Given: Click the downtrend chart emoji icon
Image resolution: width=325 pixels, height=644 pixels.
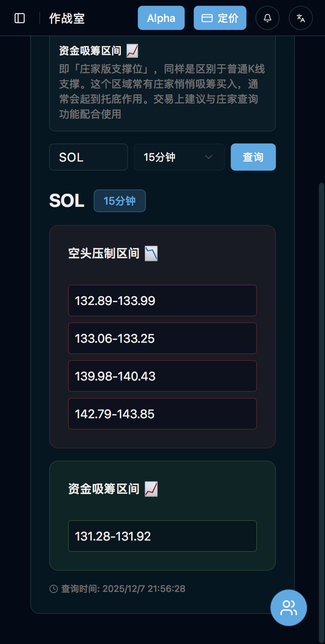Looking at the screenshot, I should 151,254.
